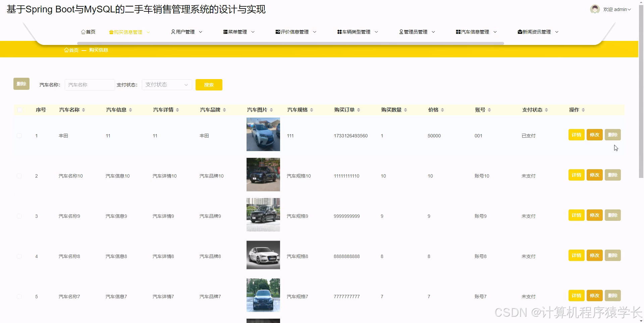The image size is (644, 323).
Task: Expand the 购买信息管理 menu chevron
Action: (148, 32)
